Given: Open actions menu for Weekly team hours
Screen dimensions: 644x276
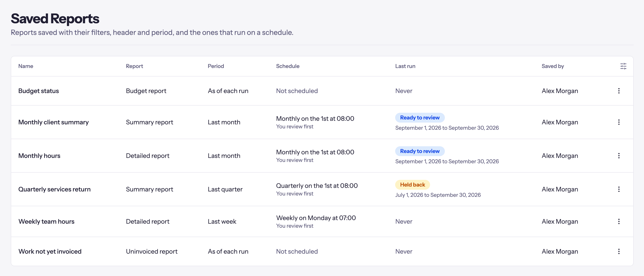Looking at the screenshot, I should tap(619, 222).
